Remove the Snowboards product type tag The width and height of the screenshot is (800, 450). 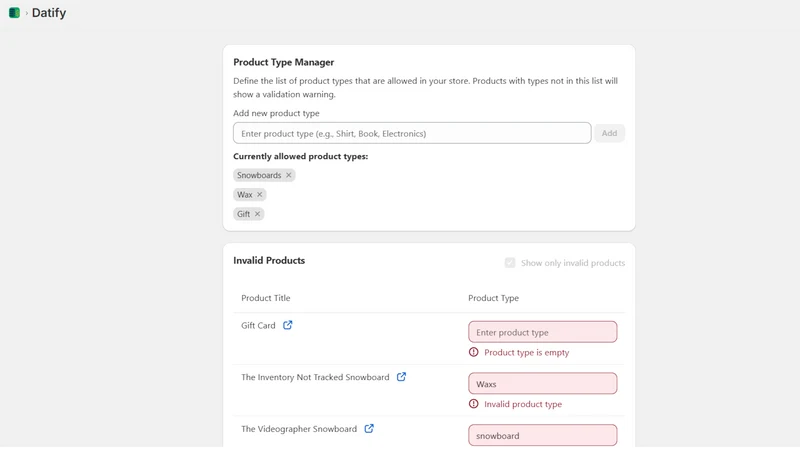(x=288, y=175)
